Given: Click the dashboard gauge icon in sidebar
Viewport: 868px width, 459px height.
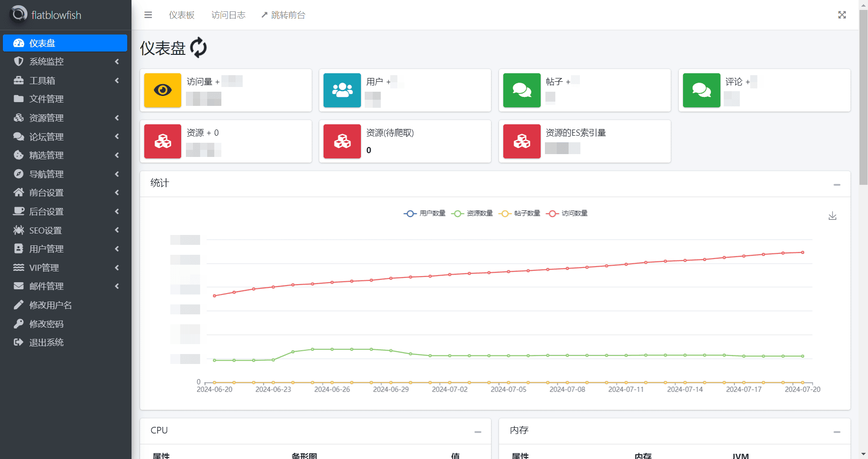Looking at the screenshot, I should point(19,43).
